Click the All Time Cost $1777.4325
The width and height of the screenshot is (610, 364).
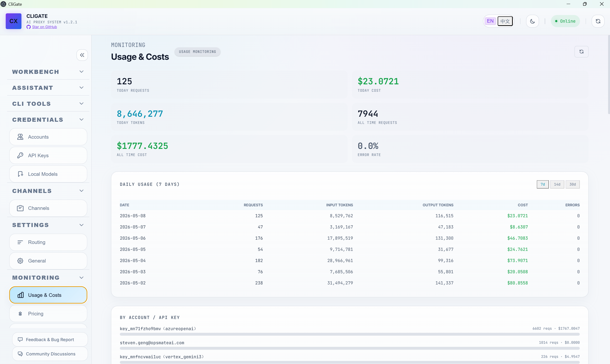(x=142, y=146)
